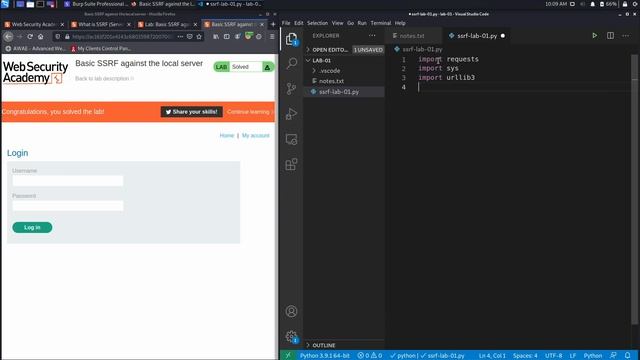The image size is (640, 360).
Task: Open the Edit menu in VS Code
Action: 299,23
